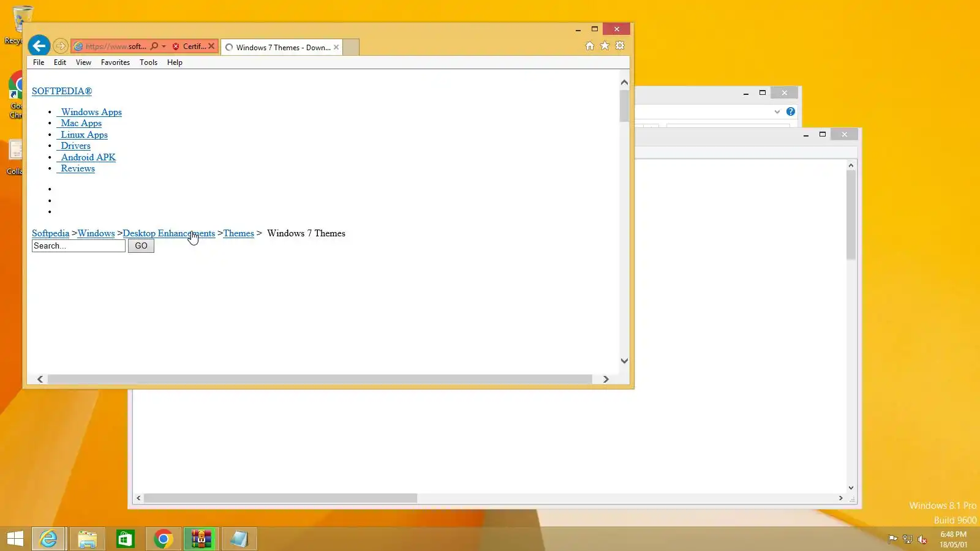
Task: Click the notepad-like taskbar icon
Action: pos(239,539)
